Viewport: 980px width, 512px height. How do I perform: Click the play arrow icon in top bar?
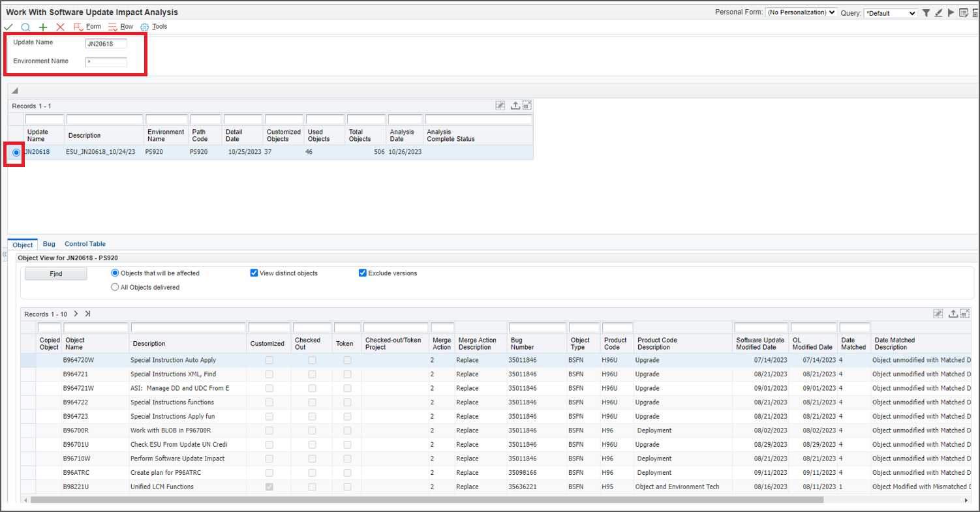pos(951,13)
